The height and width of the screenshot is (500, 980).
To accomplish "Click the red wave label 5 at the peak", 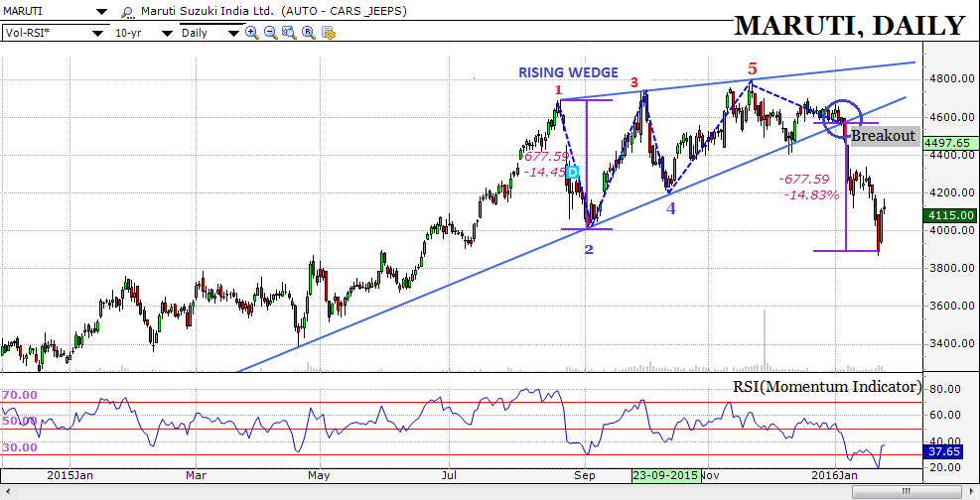I will click(753, 68).
